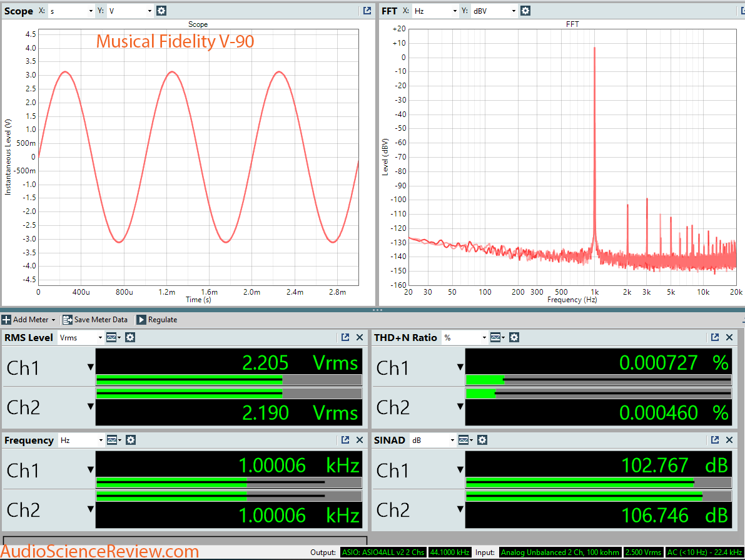Click Save Meter Data
Image resolution: width=745 pixels, height=560 pixels.
[x=96, y=320]
